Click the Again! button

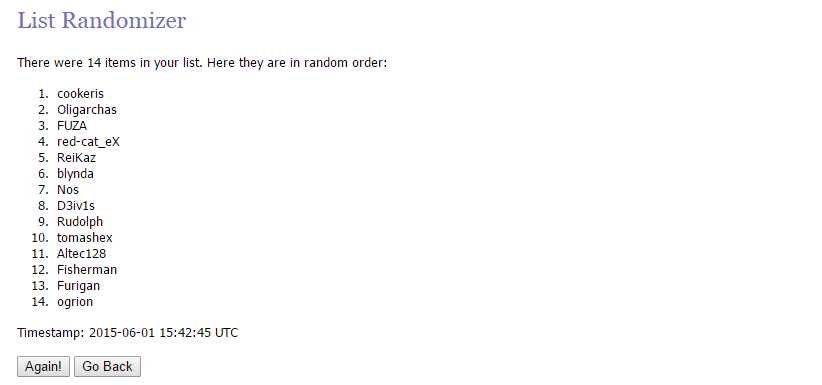(x=44, y=367)
